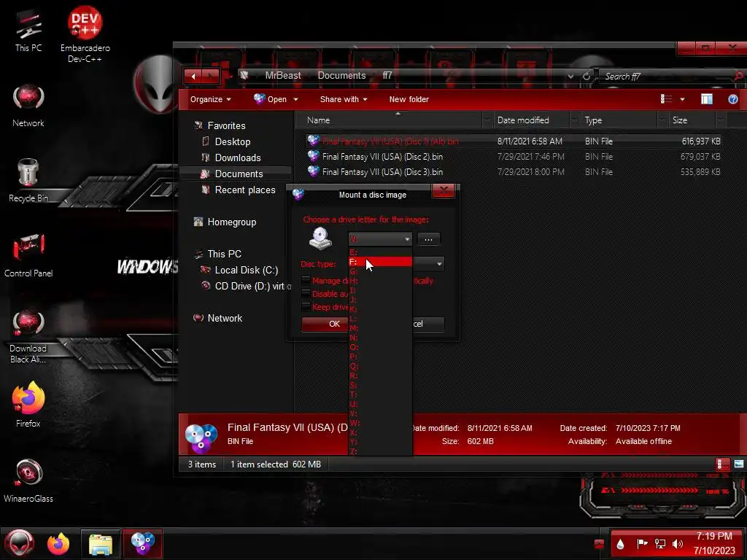Viewport: 747px width, 560px height.
Task: Go back in Explorer navigation
Action: pos(193,76)
